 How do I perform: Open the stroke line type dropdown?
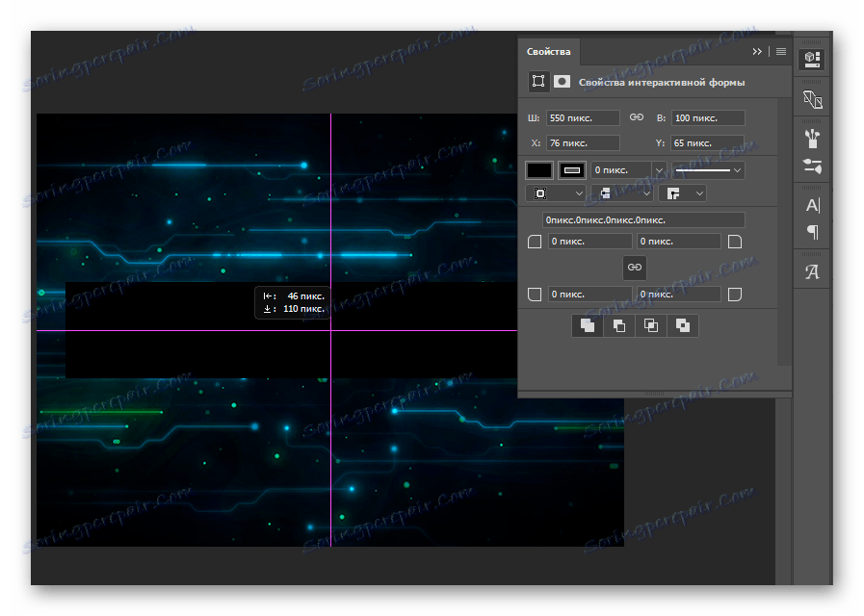[x=708, y=170]
